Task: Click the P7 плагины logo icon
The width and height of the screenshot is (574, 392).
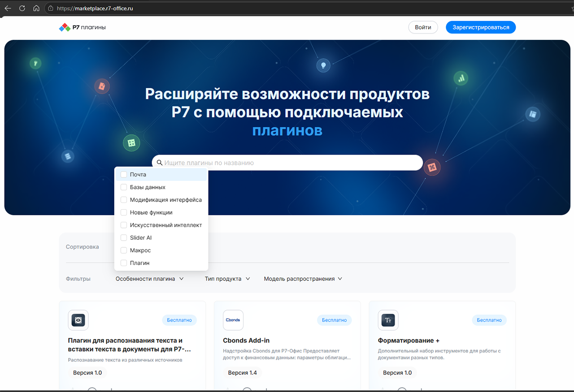Action: (64, 27)
